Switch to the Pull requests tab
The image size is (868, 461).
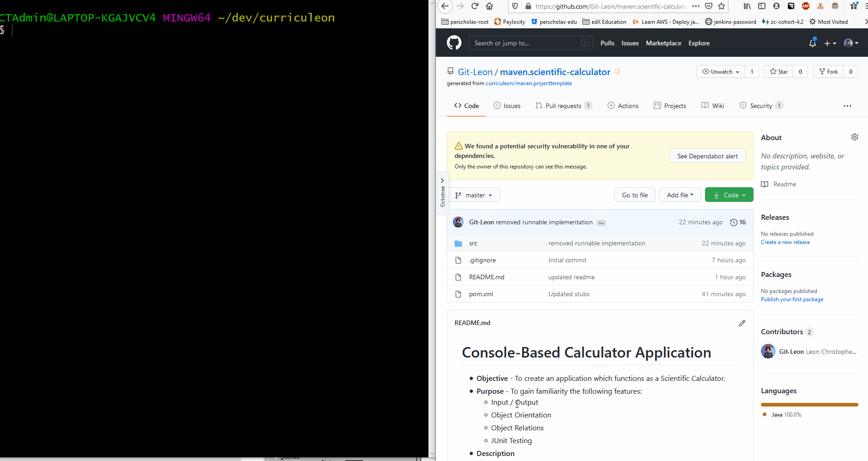[564, 105]
